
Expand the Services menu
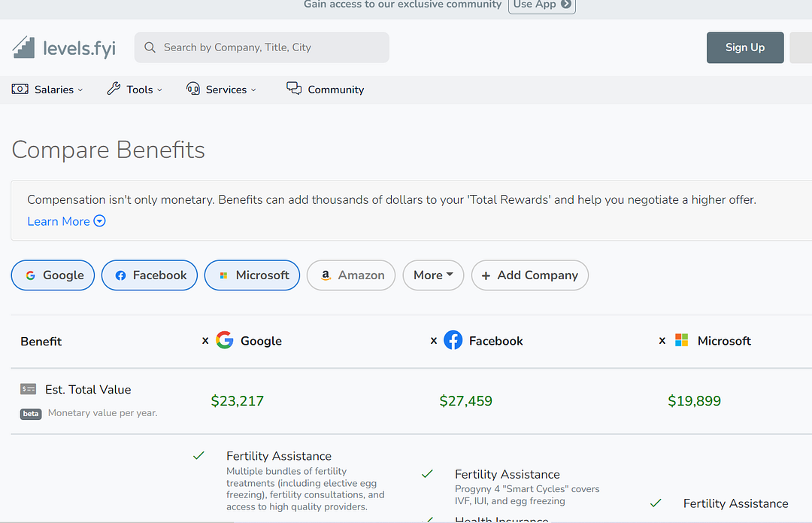(x=222, y=89)
